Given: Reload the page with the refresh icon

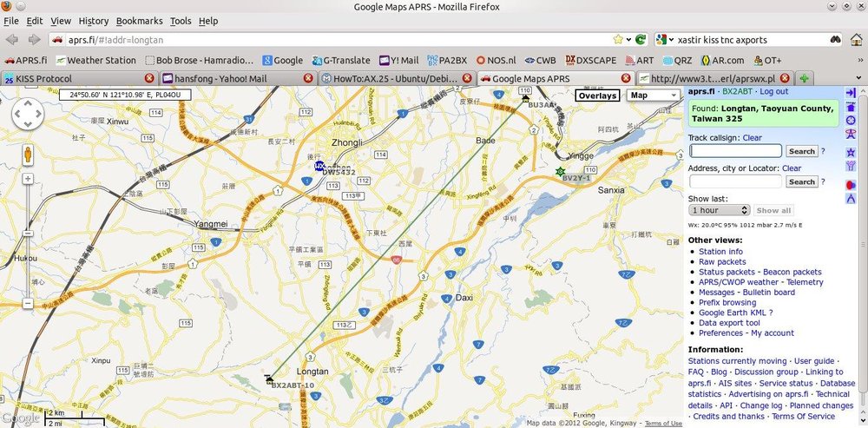Looking at the screenshot, I should pos(641,40).
